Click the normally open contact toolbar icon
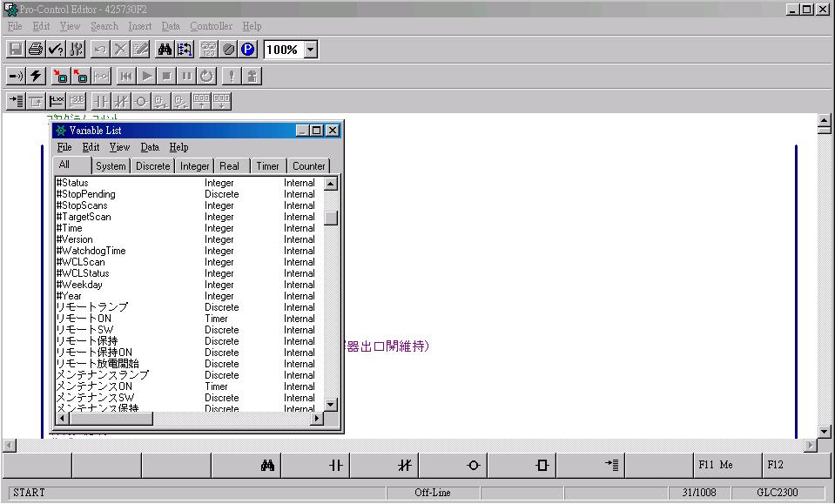835x504 pixels. [x=100, y=101]
